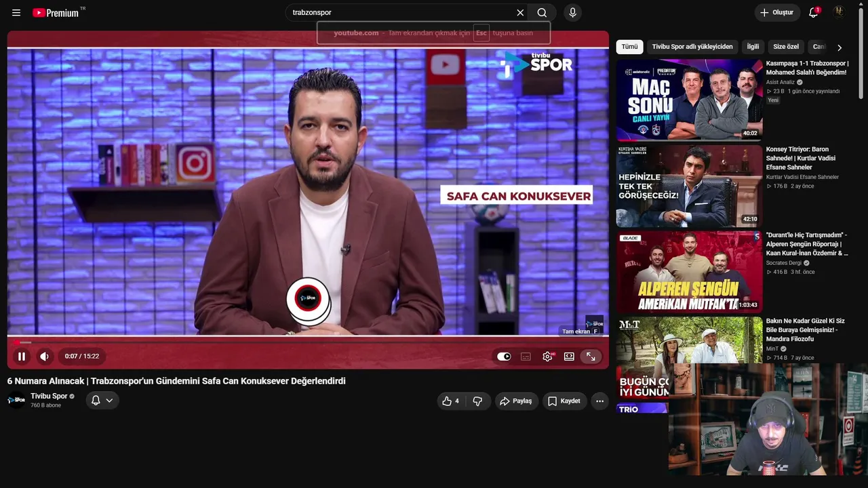Screen dimensions: 868x488
Task: Share the video via Paylaş
Action: (x=516, y=401)
